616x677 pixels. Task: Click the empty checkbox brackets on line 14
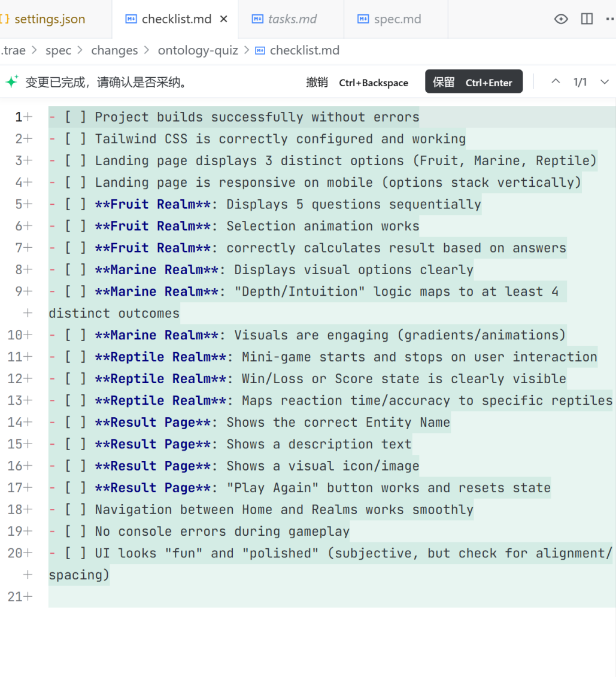[x=75, y=422]
